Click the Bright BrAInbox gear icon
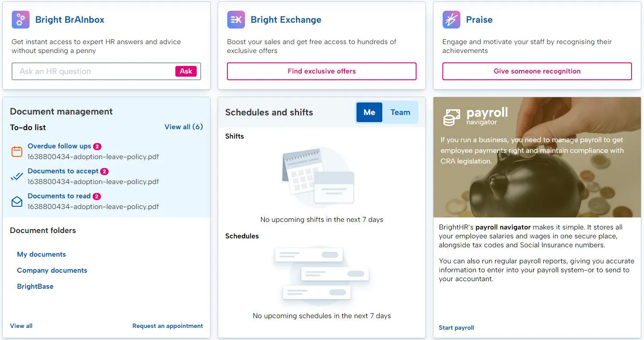Image resolution: width=644 pixels, height=340 pixels. (20, 20)
